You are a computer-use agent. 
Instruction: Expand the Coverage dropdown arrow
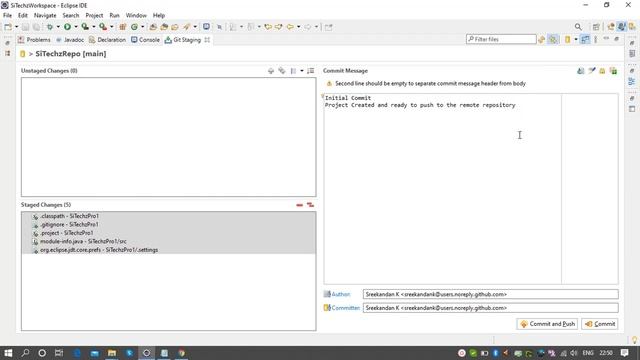click(93, 27)
